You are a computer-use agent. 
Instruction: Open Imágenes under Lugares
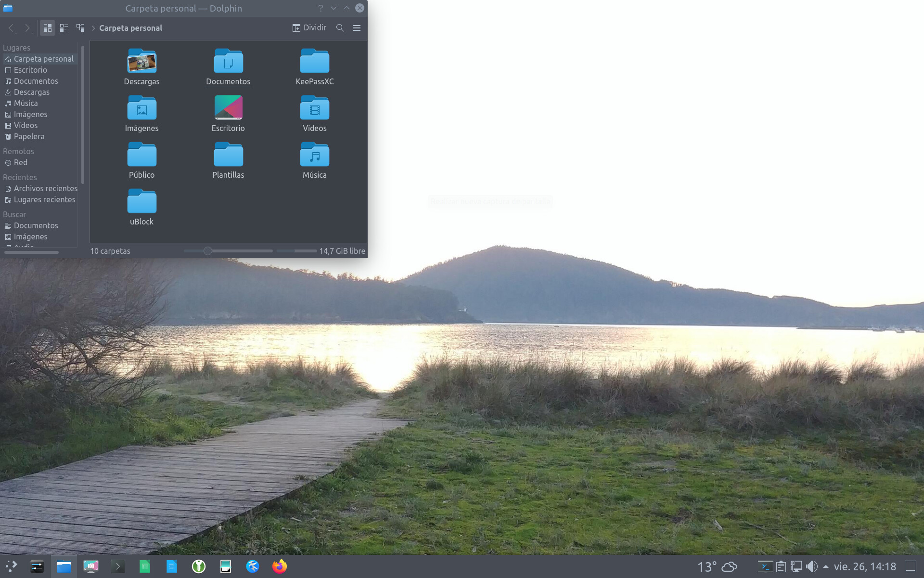pos(40,114)
